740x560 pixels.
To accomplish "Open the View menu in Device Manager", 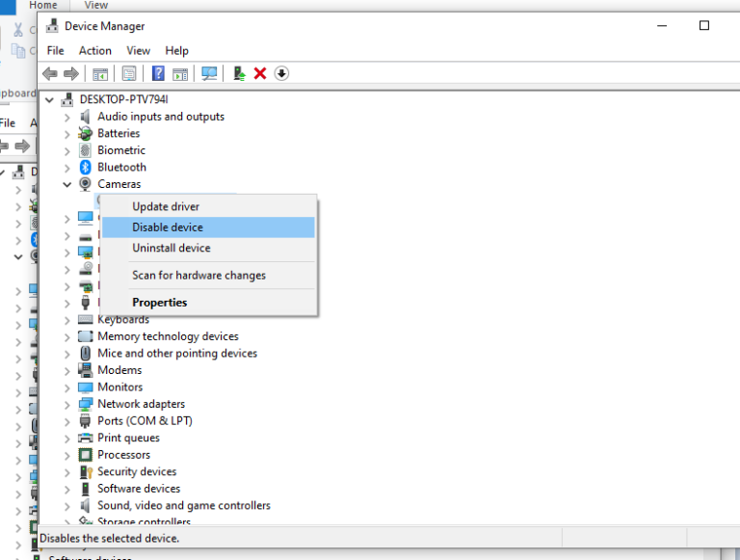I will [x=139, y=50].
